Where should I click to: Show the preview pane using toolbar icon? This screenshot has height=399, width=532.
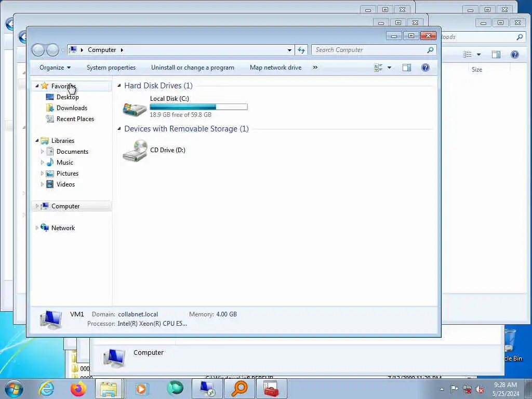406,68
